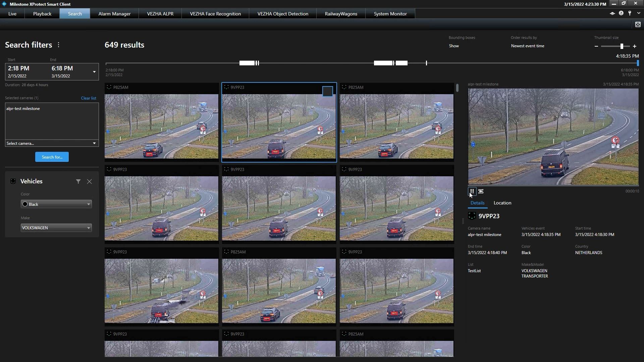This screenshot has height=362, width=644.
Task: Open the Alarm Manager tab
Action: pos(114,14)
